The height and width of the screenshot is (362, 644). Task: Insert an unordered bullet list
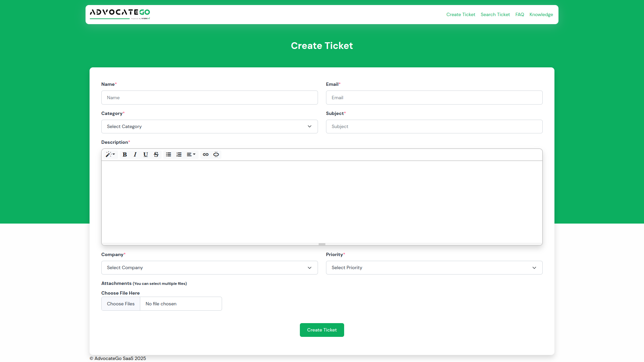[168, 155]
